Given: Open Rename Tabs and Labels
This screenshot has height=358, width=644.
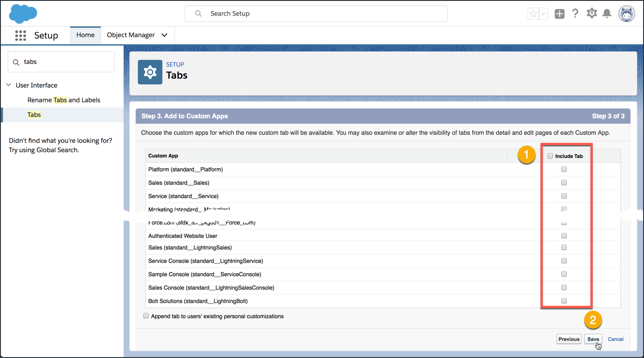Looking at the screenshot, I should tap(64, 100).
